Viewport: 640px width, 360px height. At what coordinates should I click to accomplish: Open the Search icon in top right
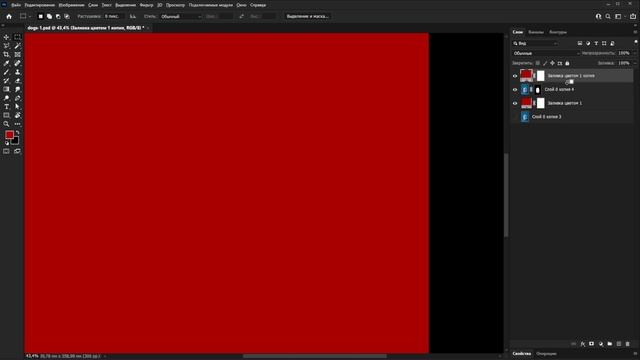[608, 16]
